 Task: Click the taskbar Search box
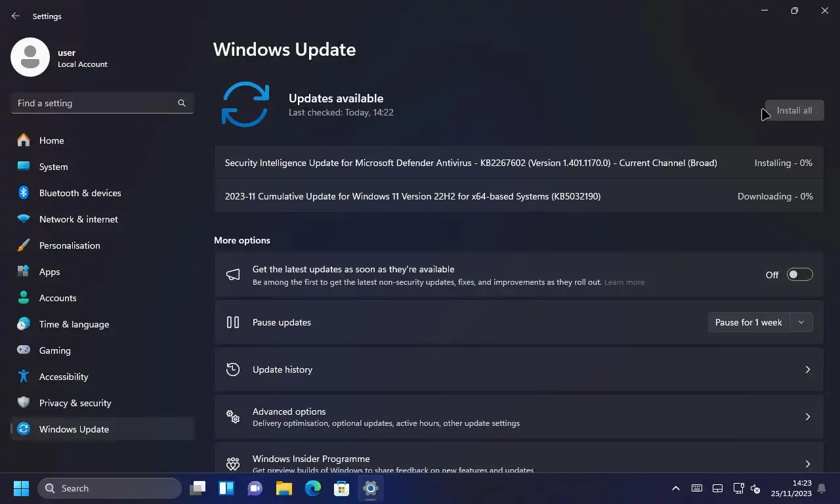(110, 488)
